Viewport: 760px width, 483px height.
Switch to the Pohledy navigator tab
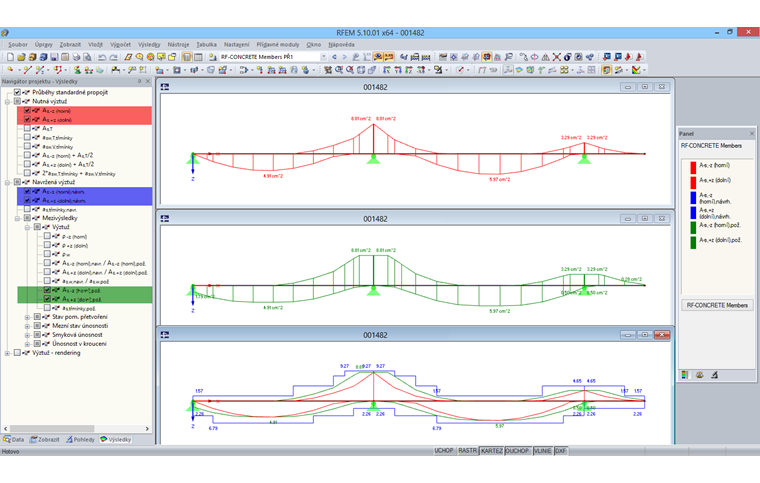click(80, 439)
